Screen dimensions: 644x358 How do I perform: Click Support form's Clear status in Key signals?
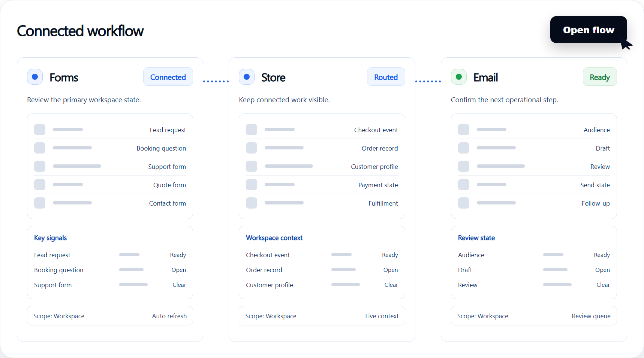click(179, 285)
